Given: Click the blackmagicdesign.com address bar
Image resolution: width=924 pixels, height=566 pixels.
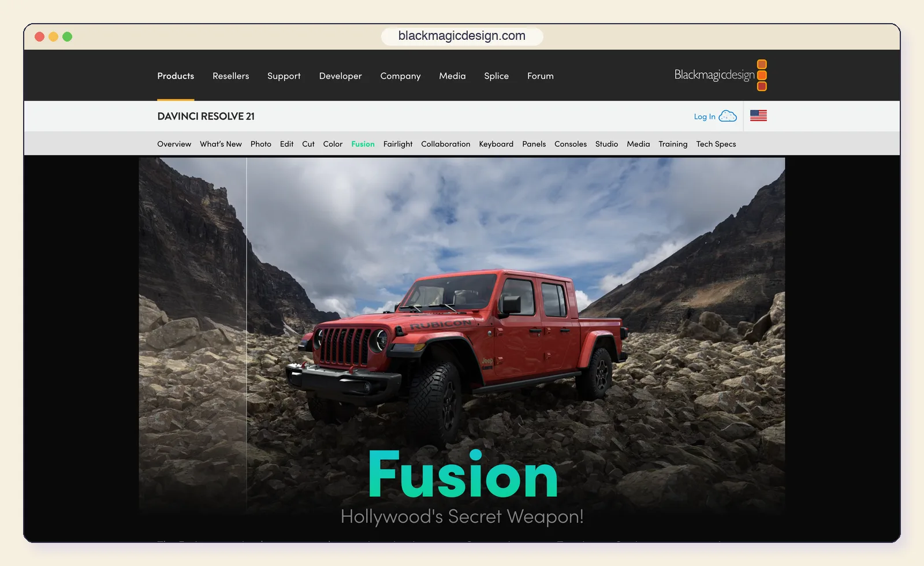Looking at the screenshot, I should [x=462, y=36].
